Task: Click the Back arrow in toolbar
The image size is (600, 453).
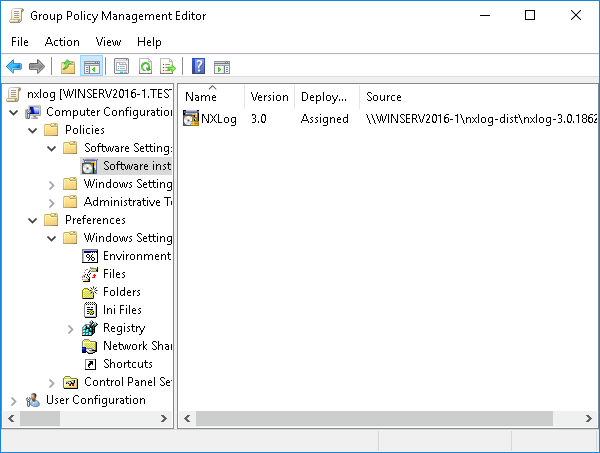Action: click(14, 67)
